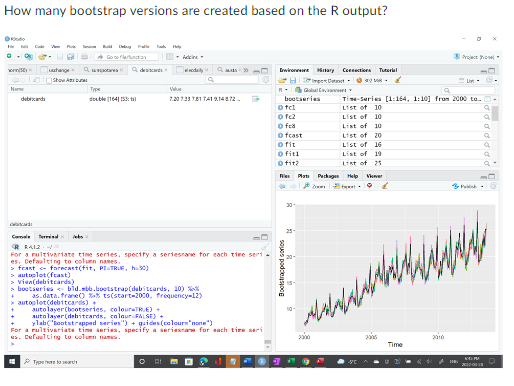Toggle the Show Attributes checkbox
The image size is (514, 386).
(49, 80)
